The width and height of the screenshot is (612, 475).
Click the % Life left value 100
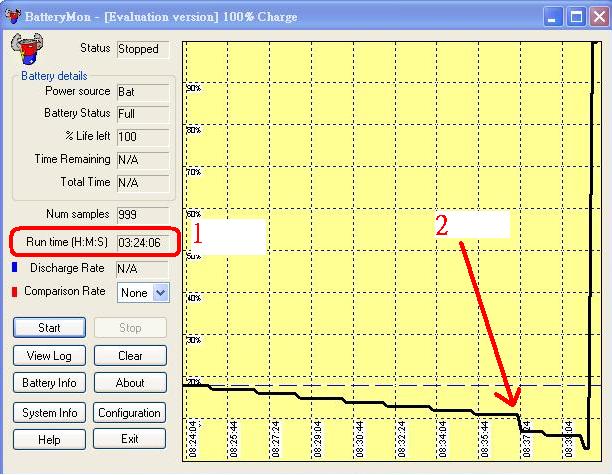(143, 137)
